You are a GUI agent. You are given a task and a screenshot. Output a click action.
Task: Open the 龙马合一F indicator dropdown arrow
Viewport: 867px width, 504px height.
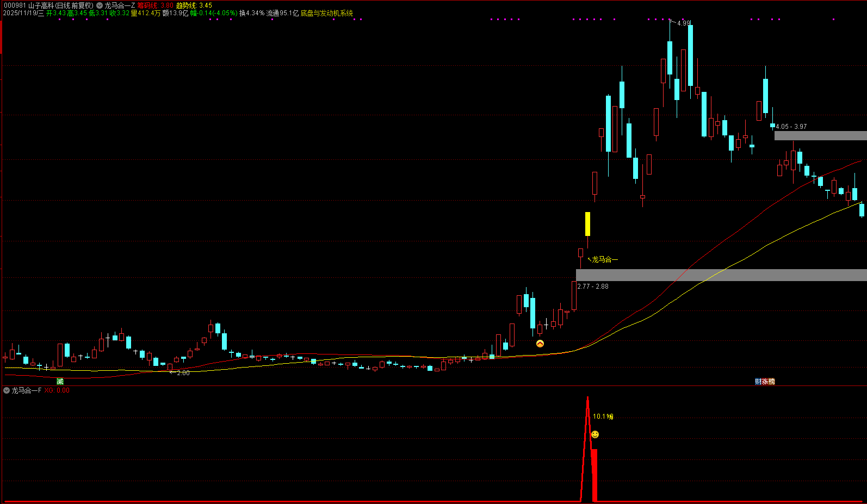click(x=7, y=390)
